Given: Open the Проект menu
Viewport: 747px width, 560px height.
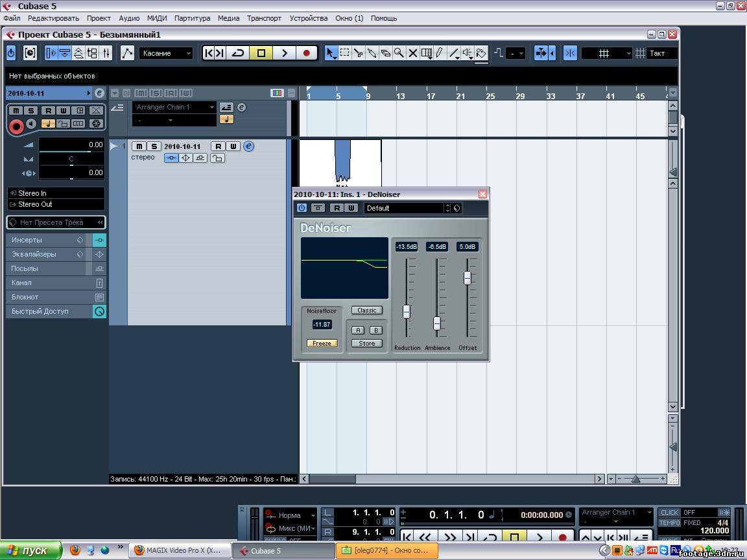Looking at the screenshot, I should pyautogui.click(x=99, y=18).
